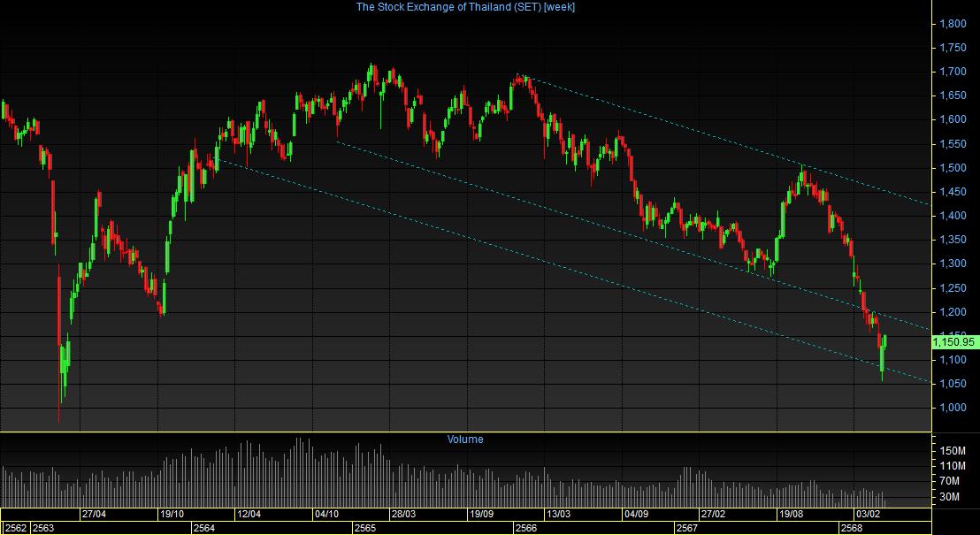
Task: Click the 1,100 price axis label
Action: [x=953, y=359]
